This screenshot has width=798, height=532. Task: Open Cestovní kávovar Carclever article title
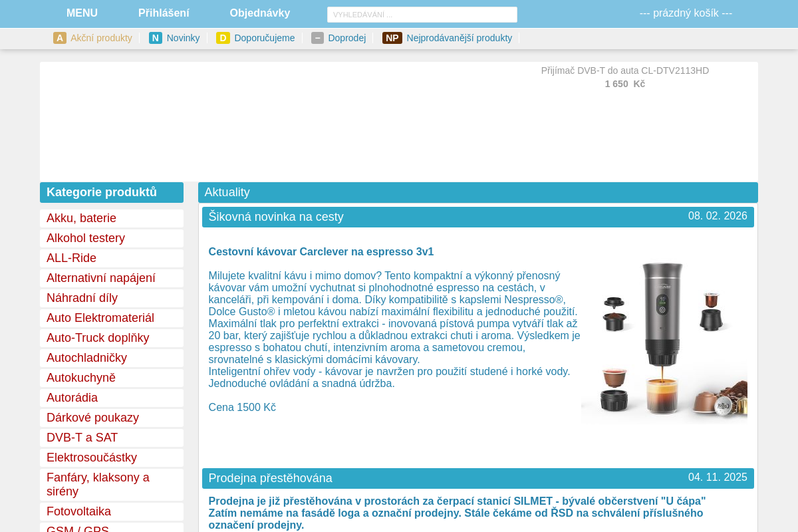[x=321, y=252]
